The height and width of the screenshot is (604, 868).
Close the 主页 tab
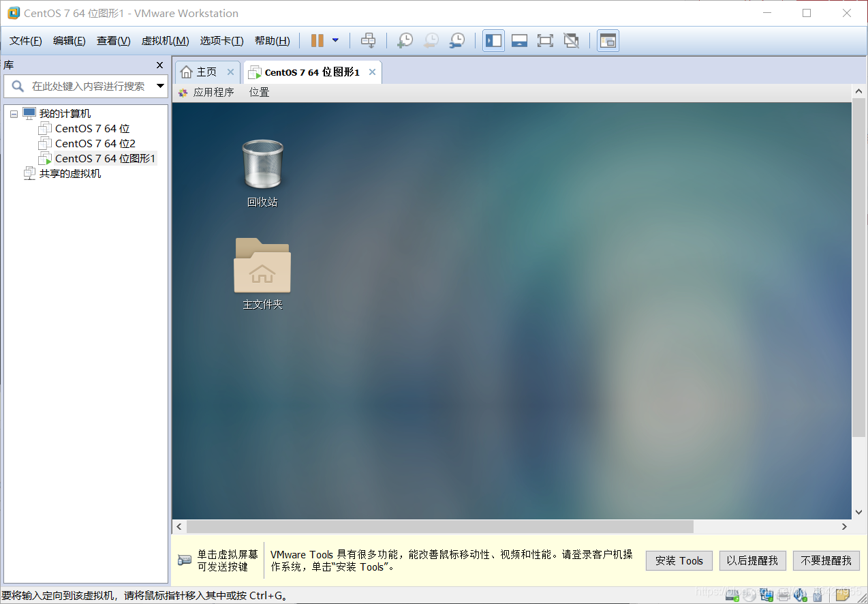[x=230, y=72]
